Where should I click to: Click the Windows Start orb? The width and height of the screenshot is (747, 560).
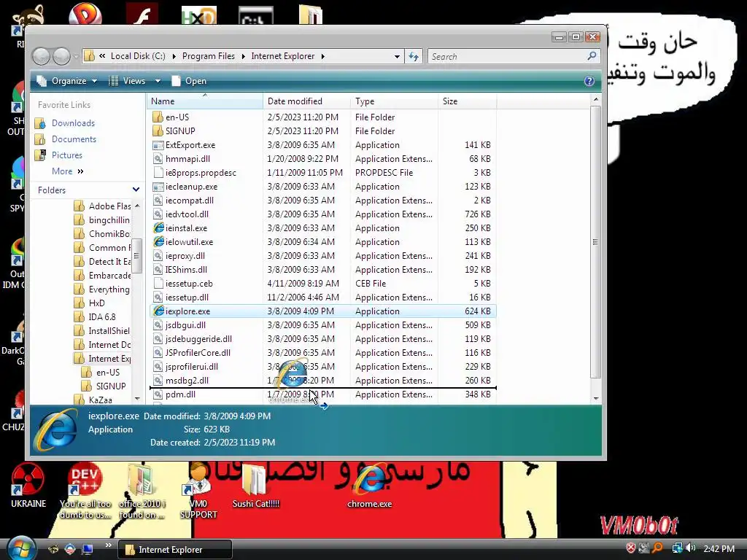[x=20, y=548]
